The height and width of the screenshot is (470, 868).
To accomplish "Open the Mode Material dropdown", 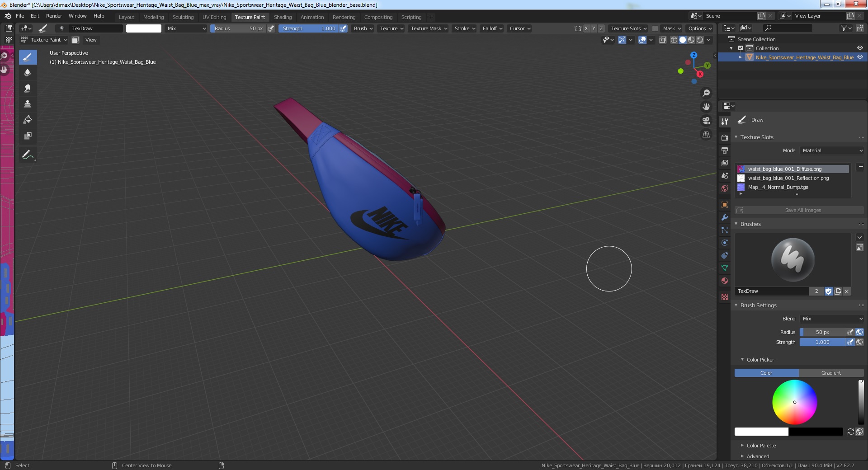I will [832, 150].
